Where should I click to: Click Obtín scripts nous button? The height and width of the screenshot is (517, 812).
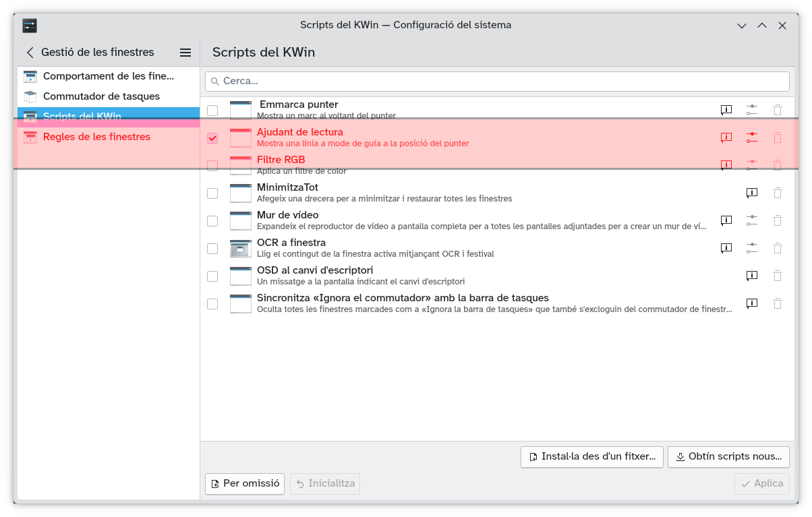[x=728, y=456]
